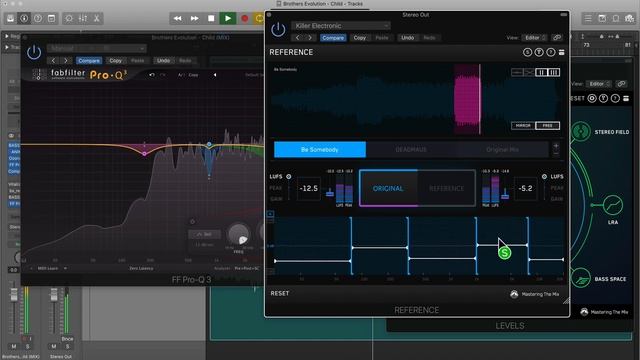Toggle the yellow Cycle button
The width and height of the screenshot is (640, 360).
tap(259, 18)
